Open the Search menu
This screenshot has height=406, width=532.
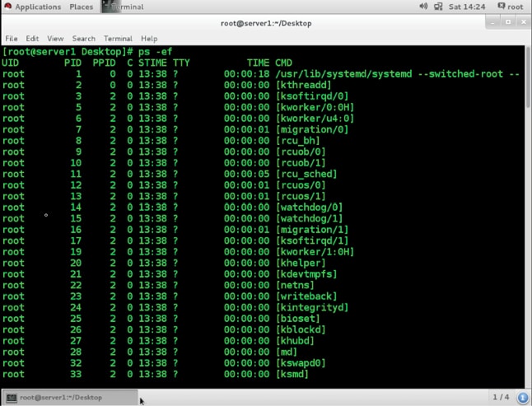(83, 39)
